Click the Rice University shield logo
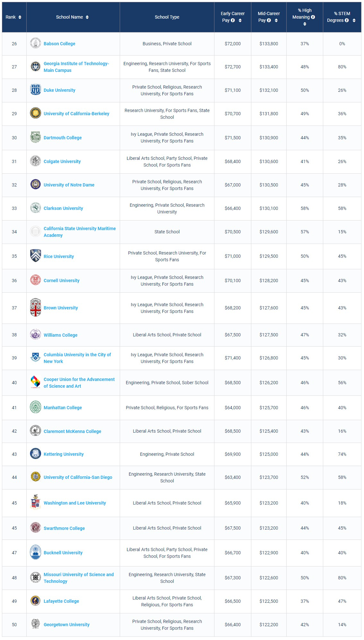This screenshot has width=364, height=640. (36, 256)
